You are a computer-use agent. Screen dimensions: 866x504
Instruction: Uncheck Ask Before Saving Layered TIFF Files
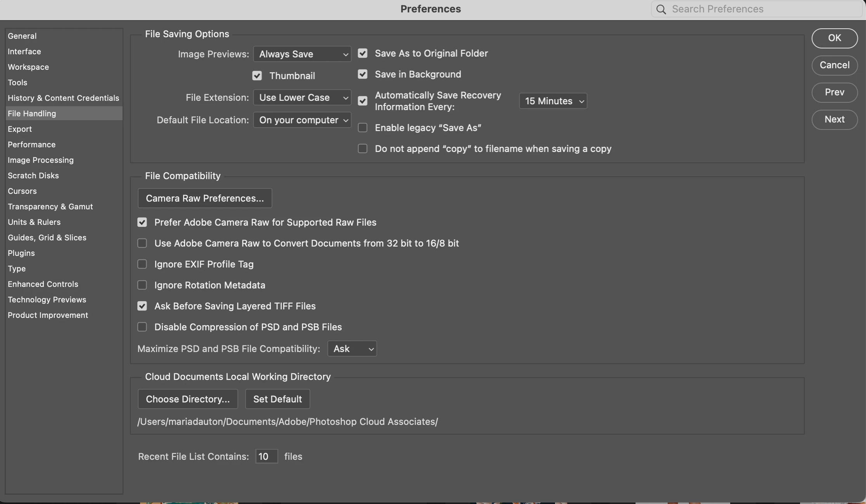pyautogui.click(x=142, y=306)
